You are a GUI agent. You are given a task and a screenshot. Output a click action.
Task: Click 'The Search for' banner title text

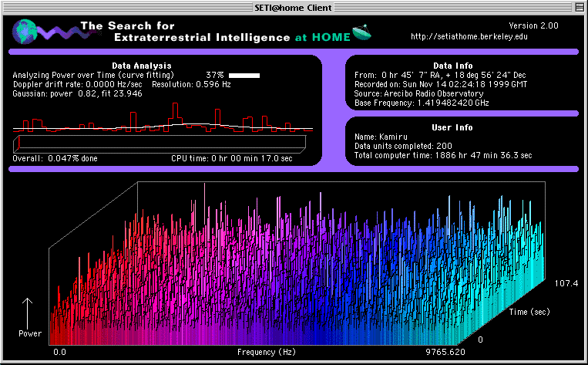[127, 26]
